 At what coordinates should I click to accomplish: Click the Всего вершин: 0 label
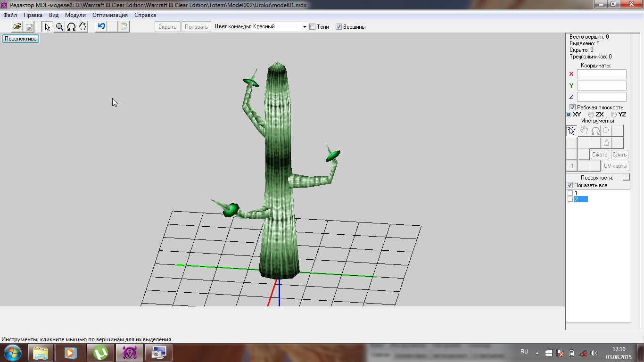coord(589,37)
